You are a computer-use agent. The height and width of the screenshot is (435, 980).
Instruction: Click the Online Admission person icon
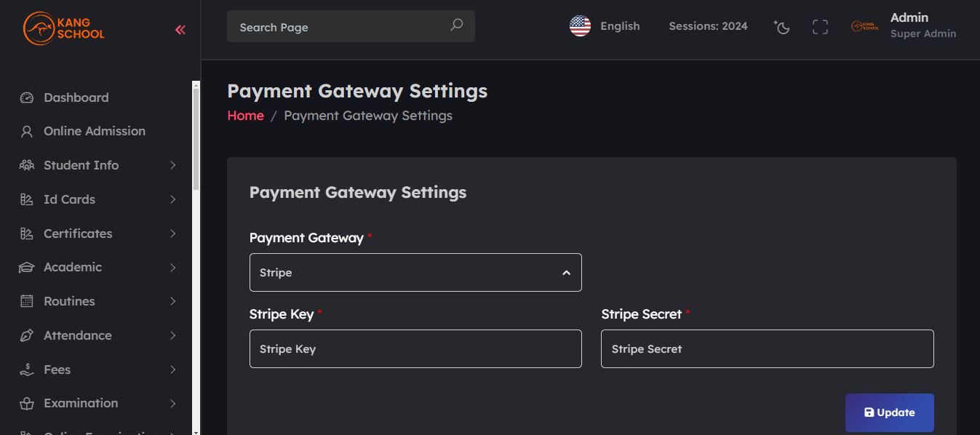pos(27,132)
